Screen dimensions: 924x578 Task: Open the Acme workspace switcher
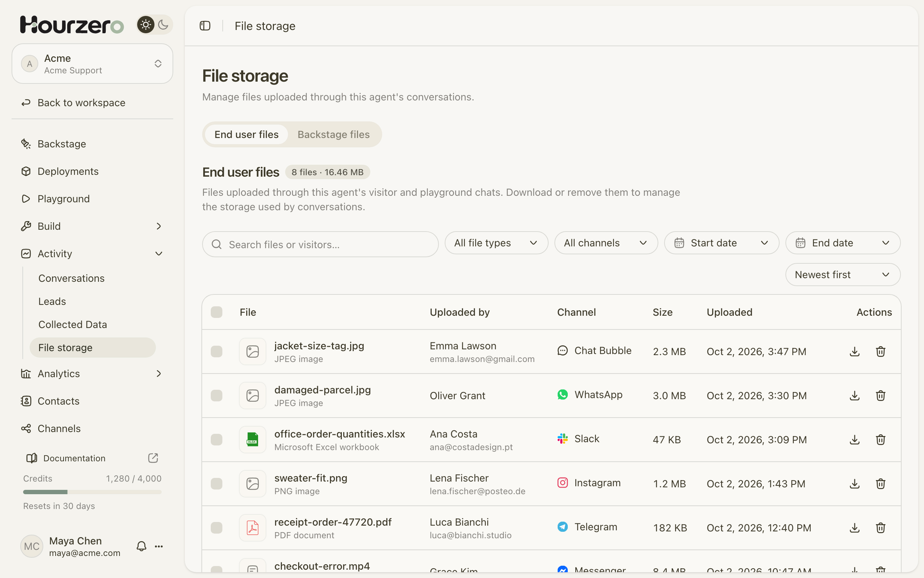pos(92,64)
